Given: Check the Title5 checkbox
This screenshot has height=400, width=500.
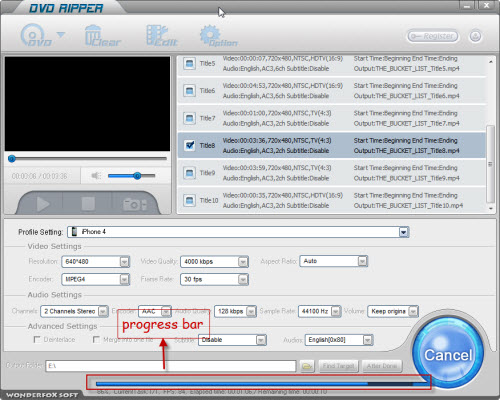Looking at the screenshot, I should click(x=189, y=63).
